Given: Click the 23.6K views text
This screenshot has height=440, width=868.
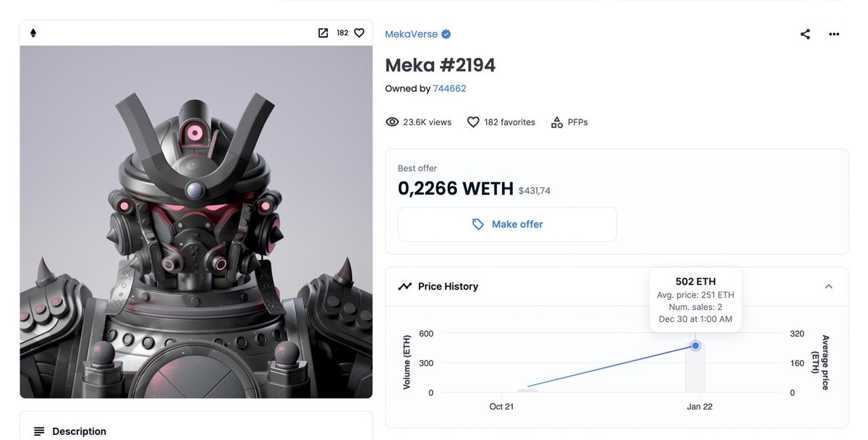Looking at the screenshot, I should [x=427, y=122].
